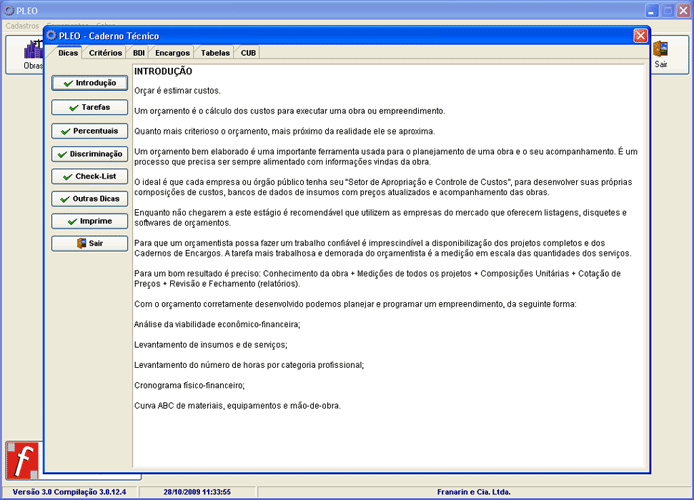Screen dimensions: 694x500
Task: Click 'Análise da viabilidade econômico-financeira;' line
Action: point(217,324)
